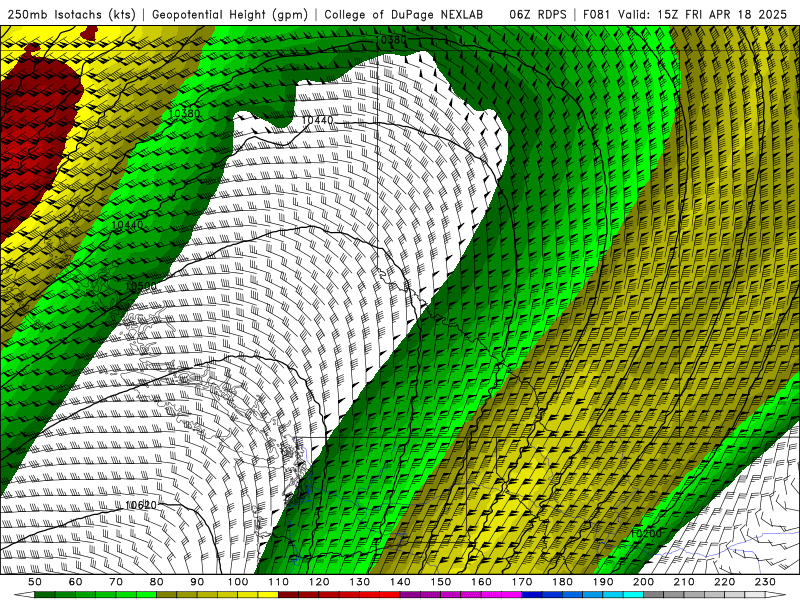This screenshot has width=800, height=600.
Task: Click the 120 knots colorbar label
Action: (319, 582)
